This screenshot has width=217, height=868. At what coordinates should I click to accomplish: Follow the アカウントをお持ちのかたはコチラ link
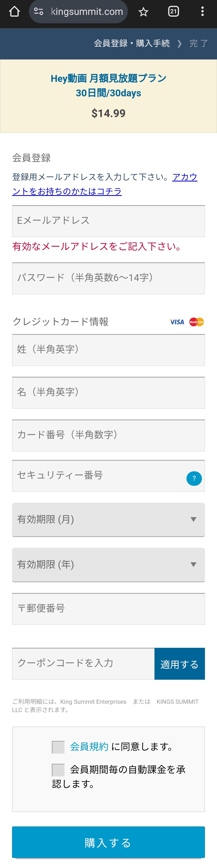pos(67,191)
